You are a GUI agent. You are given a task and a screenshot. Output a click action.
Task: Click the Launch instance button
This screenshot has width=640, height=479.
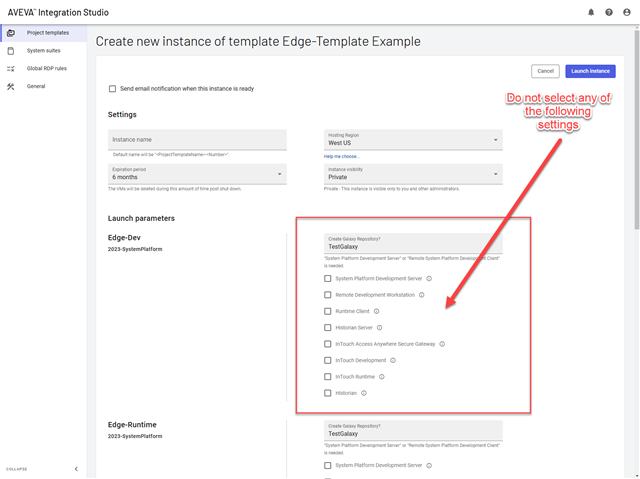pyautogui.click(x=590, y=71)
